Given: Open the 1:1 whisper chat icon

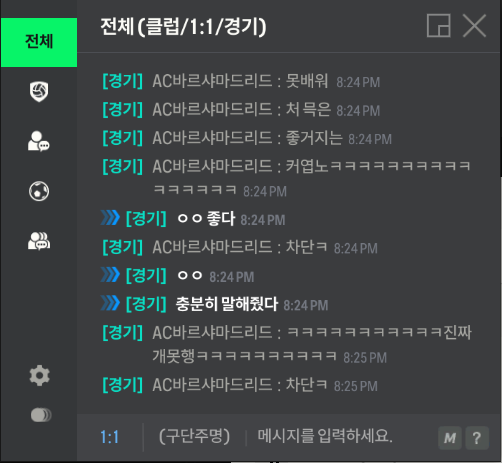Looking at the screenshot, I should pos(39,141).
